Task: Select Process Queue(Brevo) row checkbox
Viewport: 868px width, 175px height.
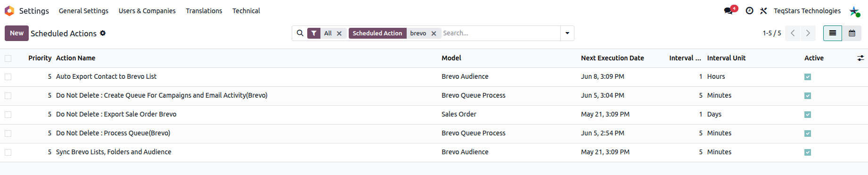Action: click(x=8, y=133)
